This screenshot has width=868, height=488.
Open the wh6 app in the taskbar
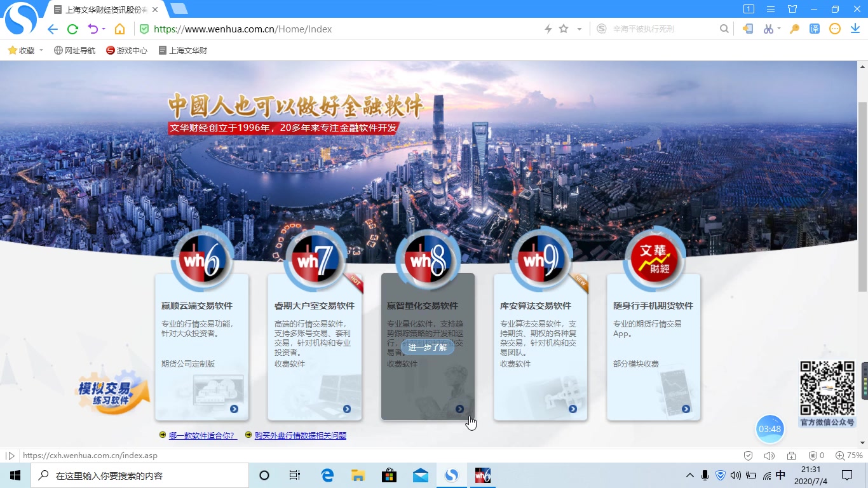coord(483,475)
